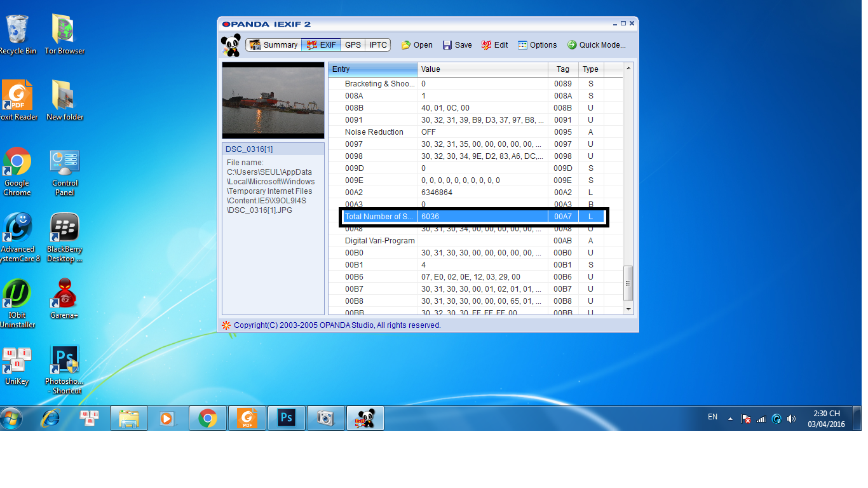Launch Google Chrome from desktop
Image resolution: width=868 pixels, height=488 pixels.
[x=17, y=172]
